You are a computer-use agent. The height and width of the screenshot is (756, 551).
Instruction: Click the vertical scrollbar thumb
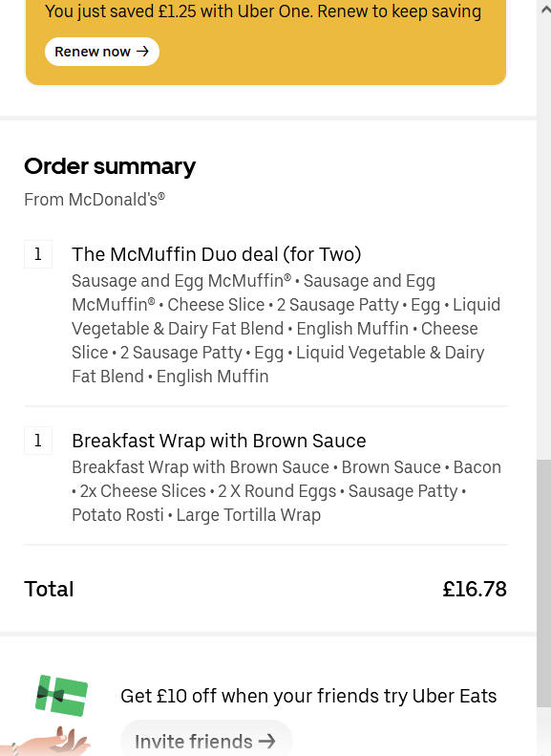point(543,583)
